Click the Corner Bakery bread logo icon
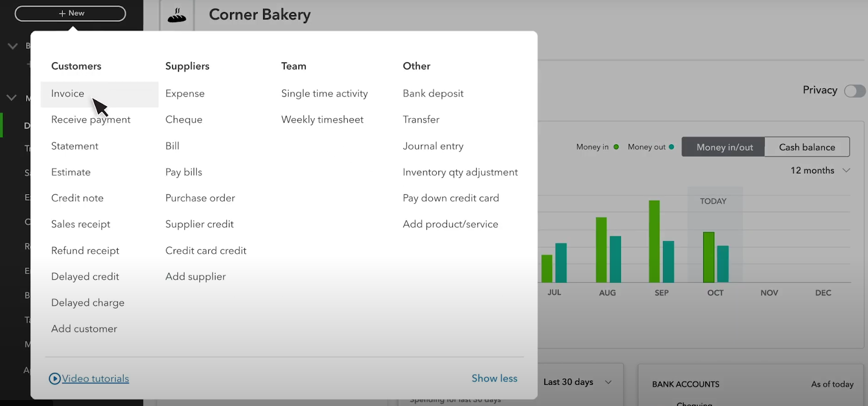Viewport: 868px width, 406px height. 177,15
